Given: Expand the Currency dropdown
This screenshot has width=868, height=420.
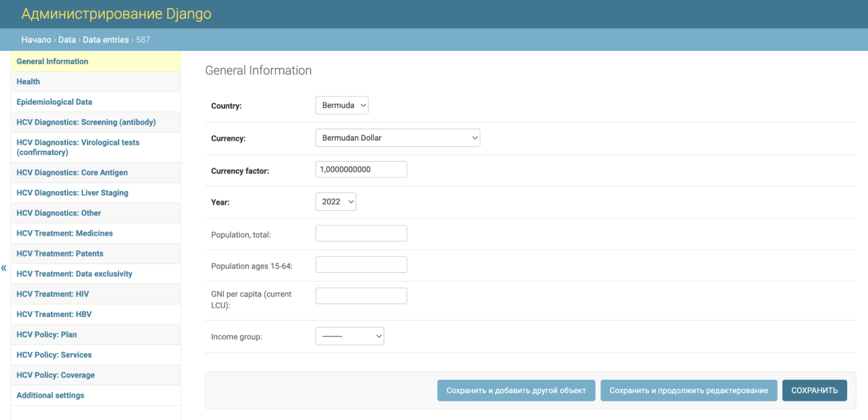Looking at the screenshot, I should click(398, 138).
